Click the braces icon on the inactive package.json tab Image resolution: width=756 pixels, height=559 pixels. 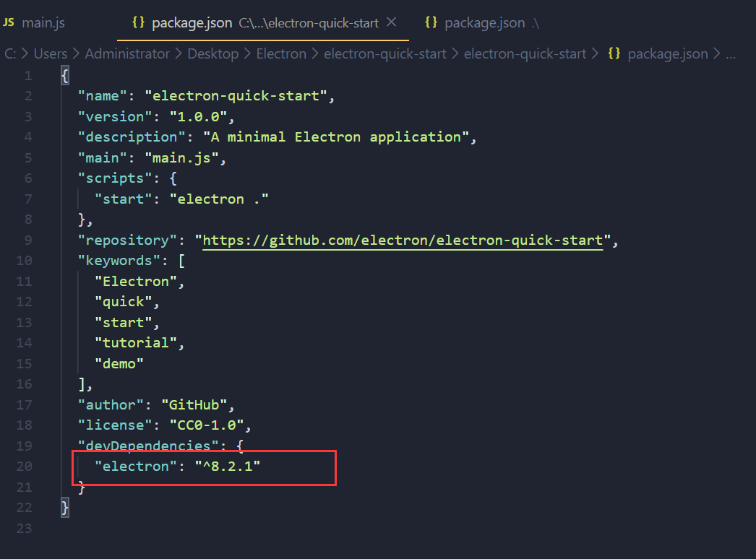coord(431,22)
